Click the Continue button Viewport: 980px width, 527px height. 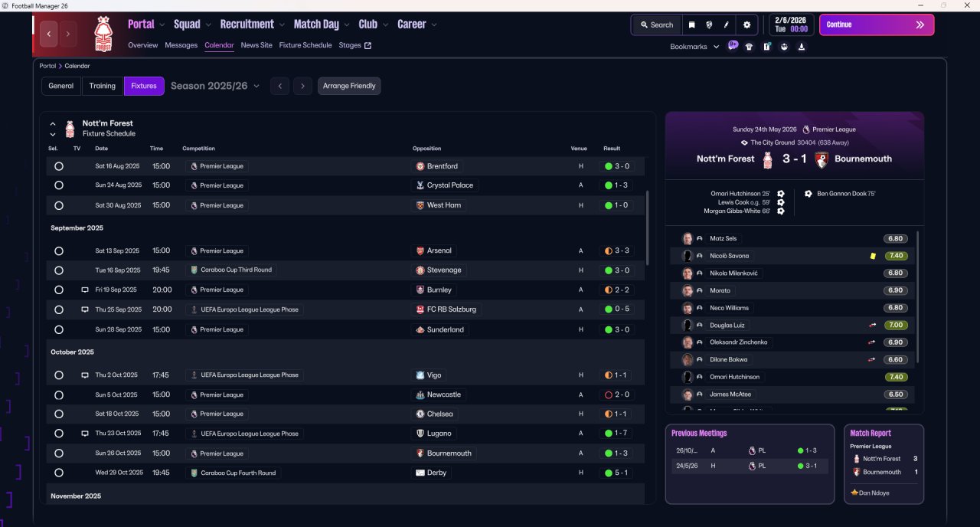point(877,25)
